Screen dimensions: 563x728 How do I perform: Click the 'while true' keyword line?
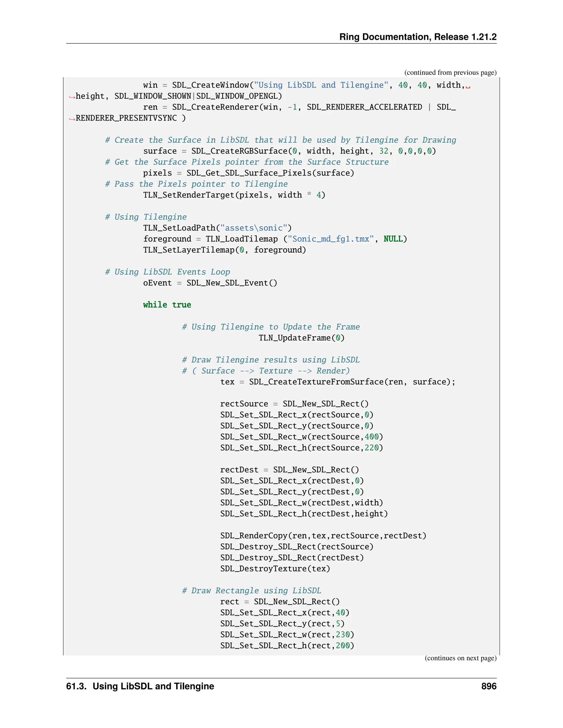pyautogui.click(x=167, y=305)
